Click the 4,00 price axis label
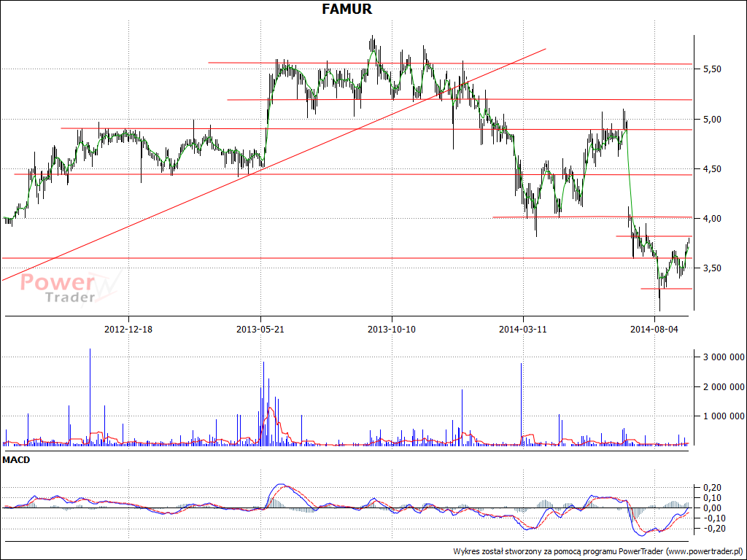The width and height of the screenshot is (747, 560). coord(712,219)
